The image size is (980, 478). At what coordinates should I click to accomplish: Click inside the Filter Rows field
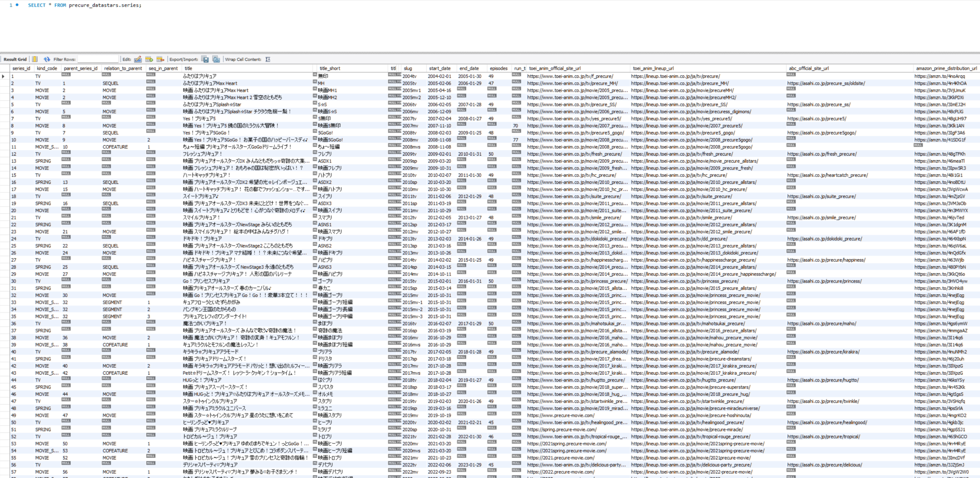click(98, 59)
